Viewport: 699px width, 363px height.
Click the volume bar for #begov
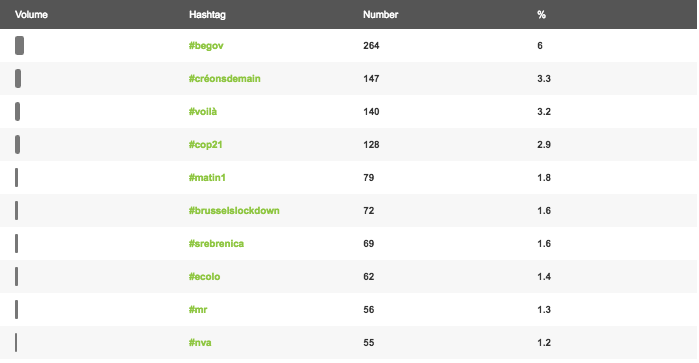click(x=19, y=45)
